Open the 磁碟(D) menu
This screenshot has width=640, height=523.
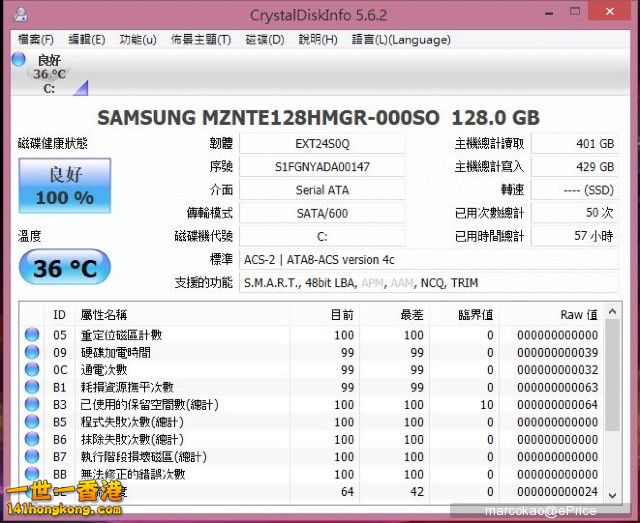(264, 40)
